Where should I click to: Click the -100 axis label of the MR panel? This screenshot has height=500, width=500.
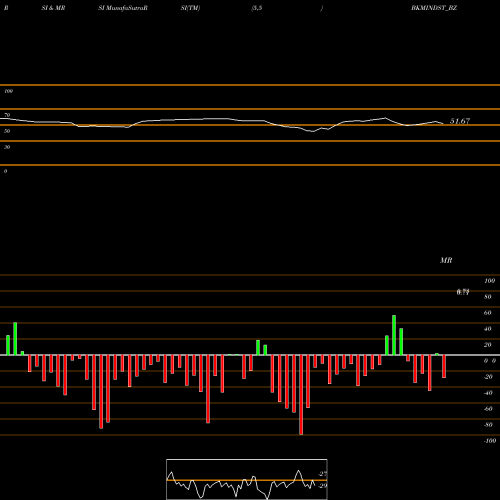tap(490, 441)
